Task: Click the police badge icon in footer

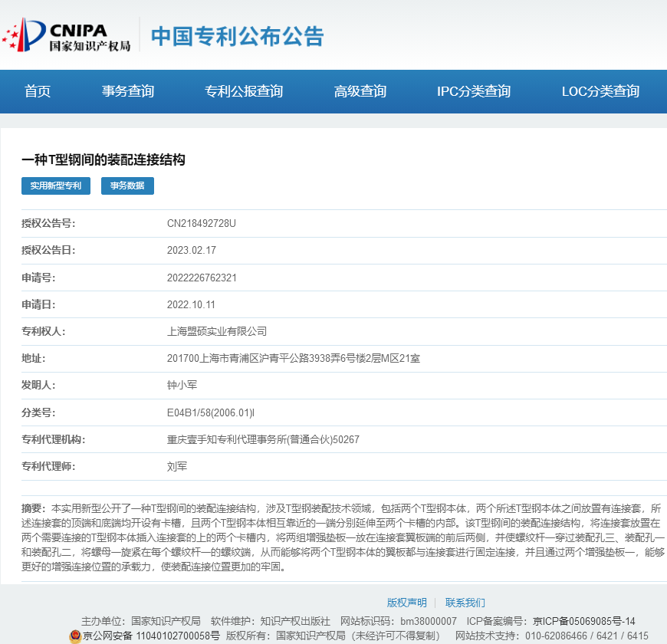Action: [74, 636]
